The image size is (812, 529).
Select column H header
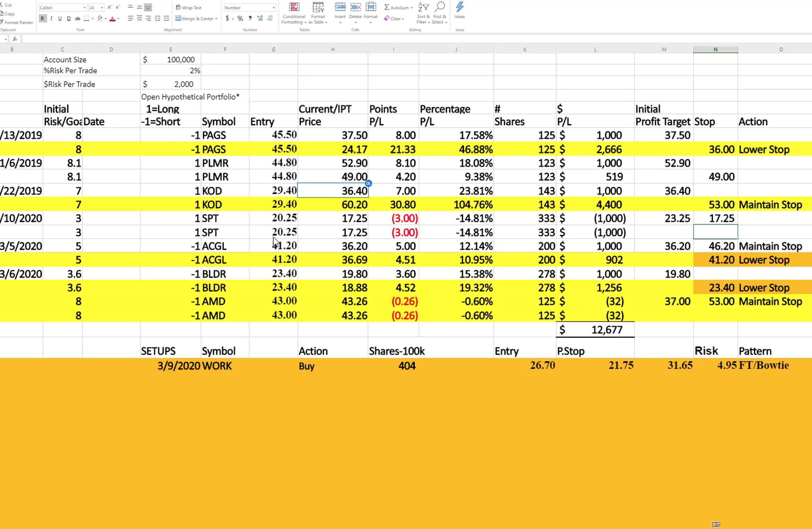[333, 49]
